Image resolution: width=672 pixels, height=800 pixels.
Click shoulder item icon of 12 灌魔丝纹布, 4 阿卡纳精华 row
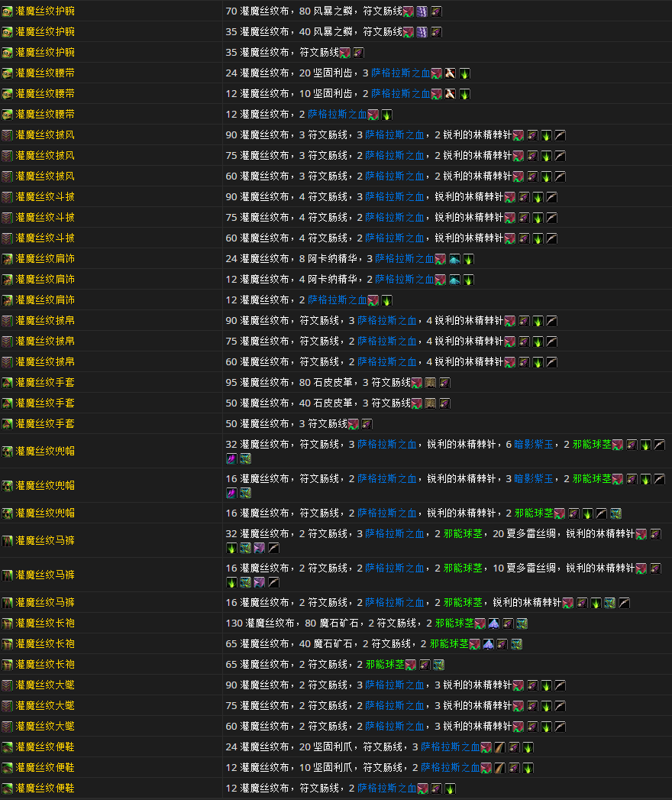point(7,280)
